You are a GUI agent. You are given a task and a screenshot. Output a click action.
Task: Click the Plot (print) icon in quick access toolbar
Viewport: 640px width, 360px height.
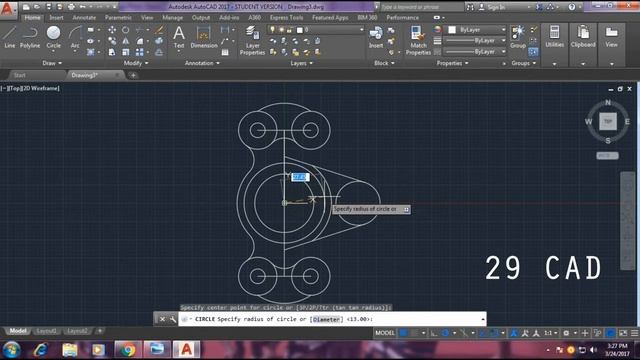tap(71, 7)
